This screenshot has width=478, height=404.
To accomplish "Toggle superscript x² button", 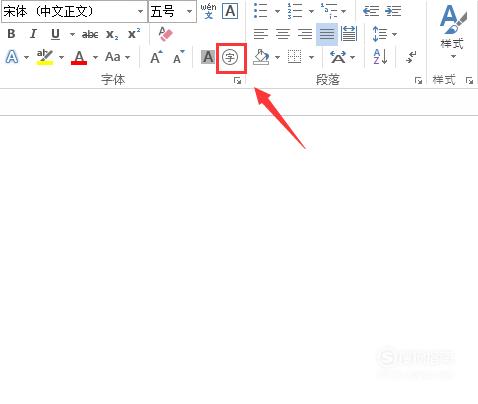I will [x=134, y=34].
